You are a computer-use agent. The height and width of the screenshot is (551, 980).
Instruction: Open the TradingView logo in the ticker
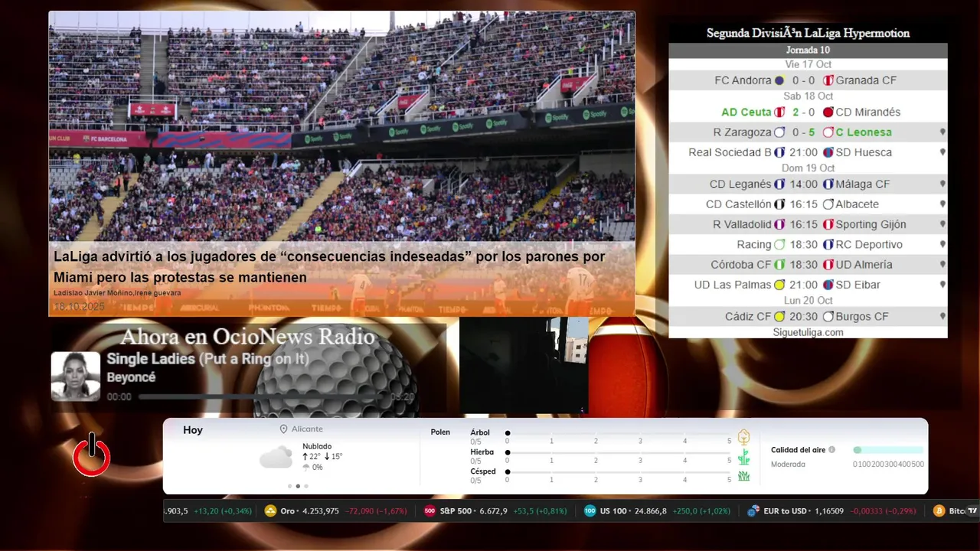click(x=972, y=511)
